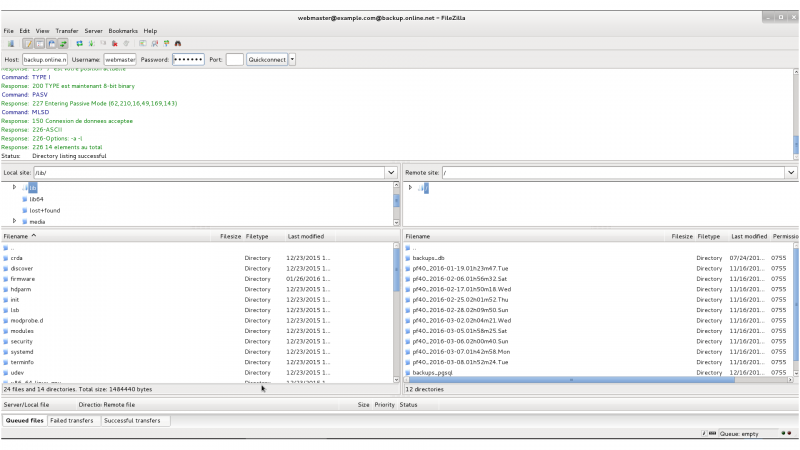Click the remote file list horizontal scrollbar
Viewport: 800px width, 450px height.
coord(570,380)
